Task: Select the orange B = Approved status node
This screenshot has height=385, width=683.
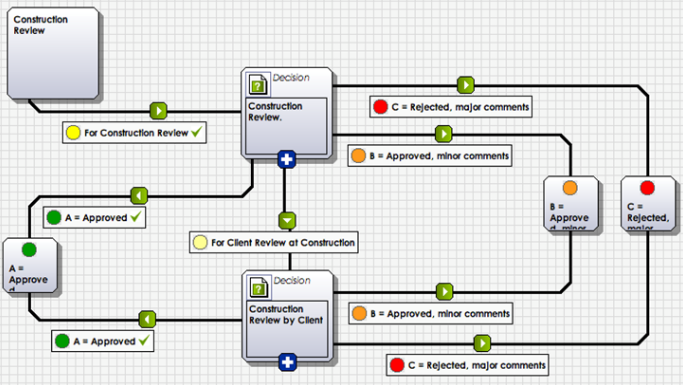Action: coord(571,203)
